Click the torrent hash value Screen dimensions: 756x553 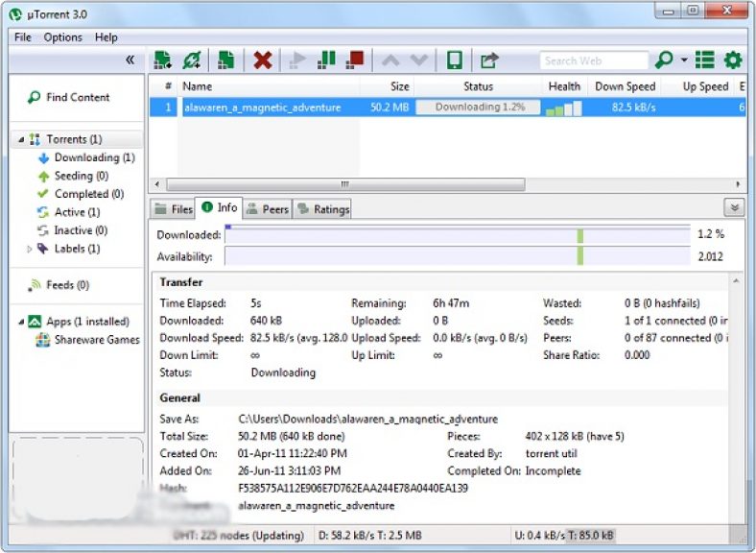[x=352, y=488]
